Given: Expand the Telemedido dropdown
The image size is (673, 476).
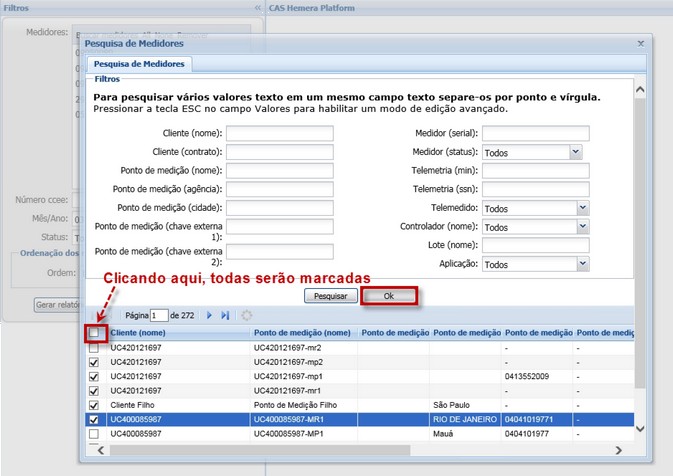Looking at the screenshot, I should pyautogui.click(x=582, y=208).
